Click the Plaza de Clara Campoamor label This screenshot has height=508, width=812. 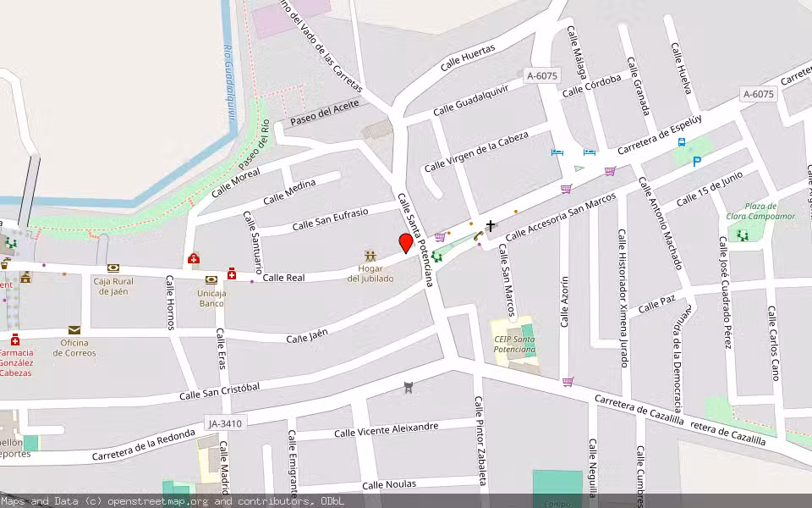pos(760,211)
